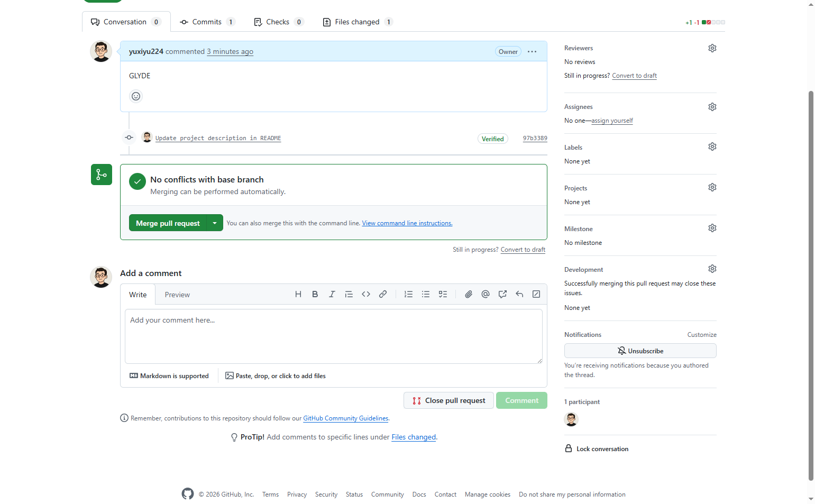Add a link in comment
The image size is (815, 504).
coord(383,294)
